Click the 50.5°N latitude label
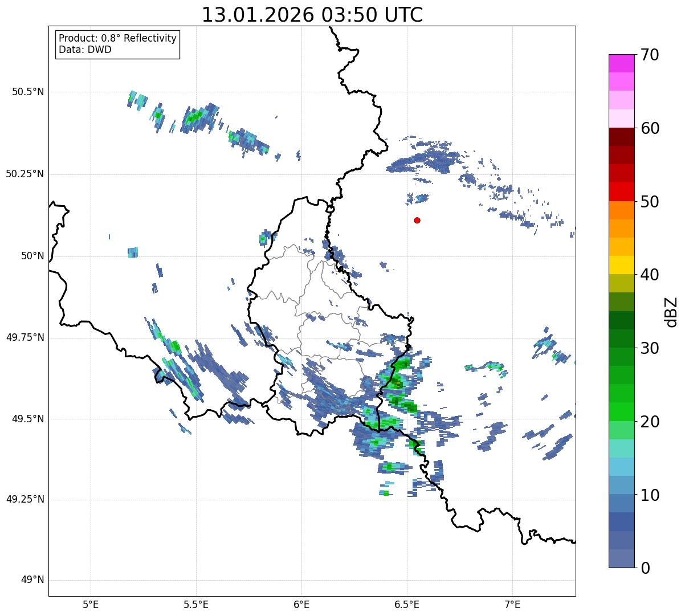Screen dimensions: 685x616 (x=27, y=92)
